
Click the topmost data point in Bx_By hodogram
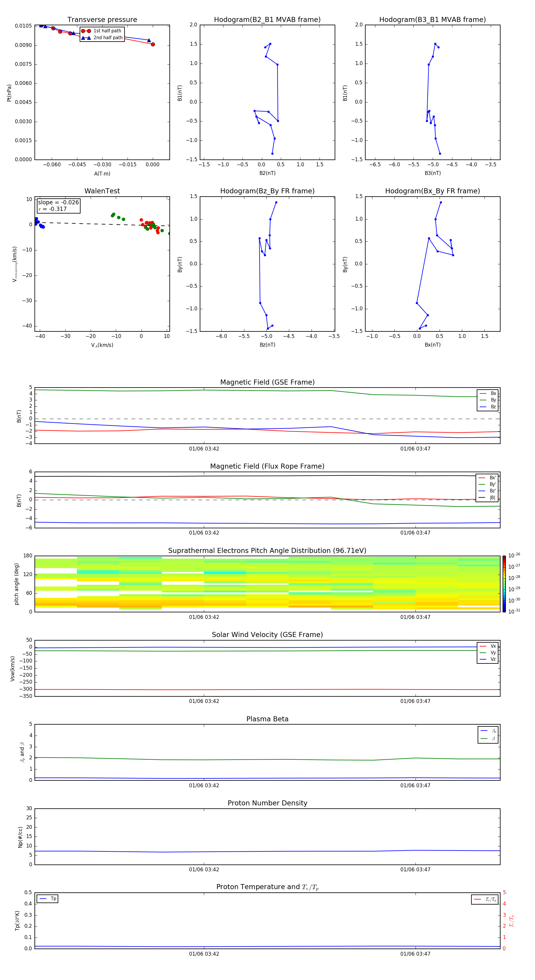coord(441,203)
